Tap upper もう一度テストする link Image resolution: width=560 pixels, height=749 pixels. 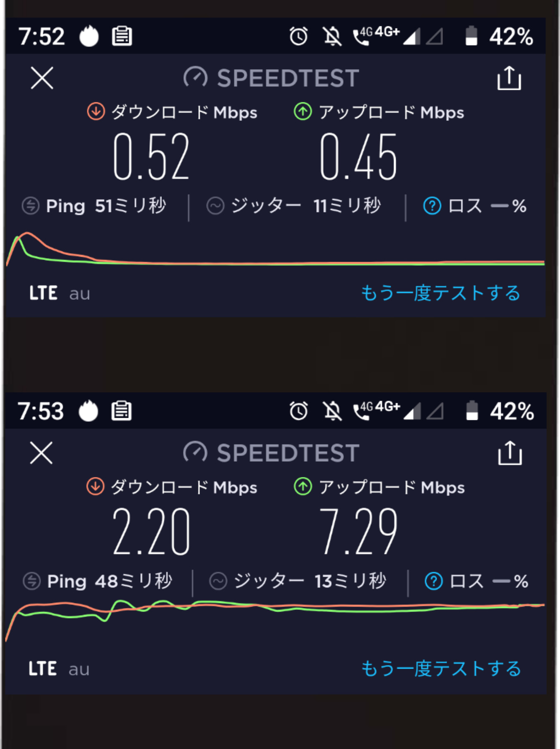(x=440, y=293)
